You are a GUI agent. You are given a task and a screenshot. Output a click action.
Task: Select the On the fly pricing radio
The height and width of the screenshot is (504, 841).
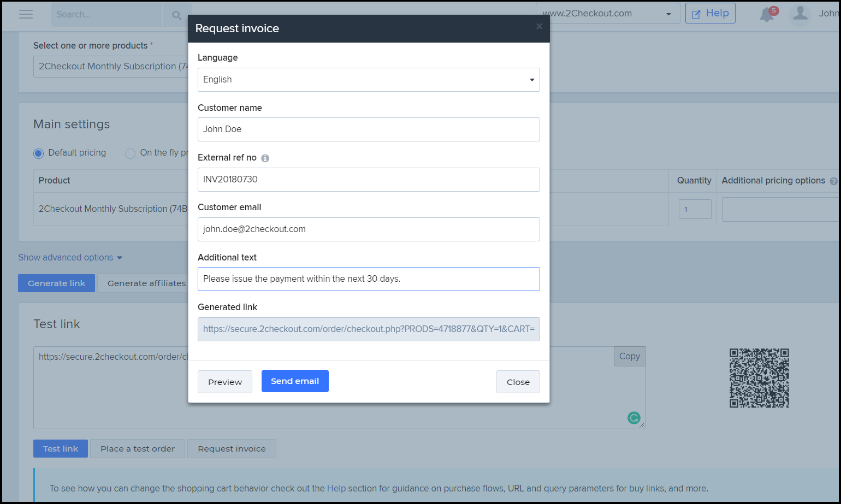click(130, 153)
